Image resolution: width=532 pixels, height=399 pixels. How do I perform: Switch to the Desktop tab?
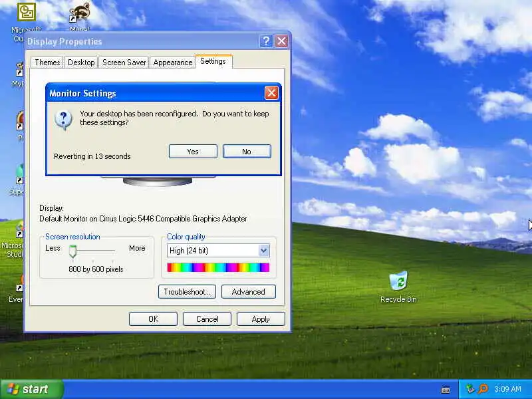coord(81,63)
